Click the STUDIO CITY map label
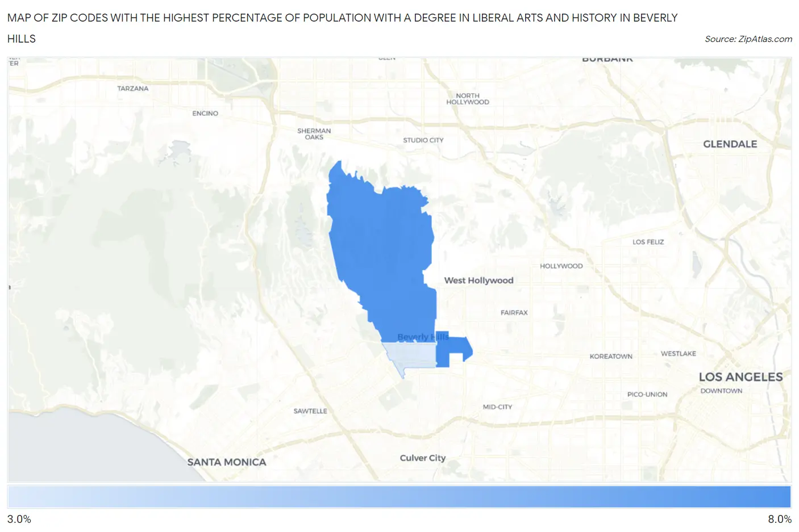This screenshot has height=532, width=799. coord(423,140)
